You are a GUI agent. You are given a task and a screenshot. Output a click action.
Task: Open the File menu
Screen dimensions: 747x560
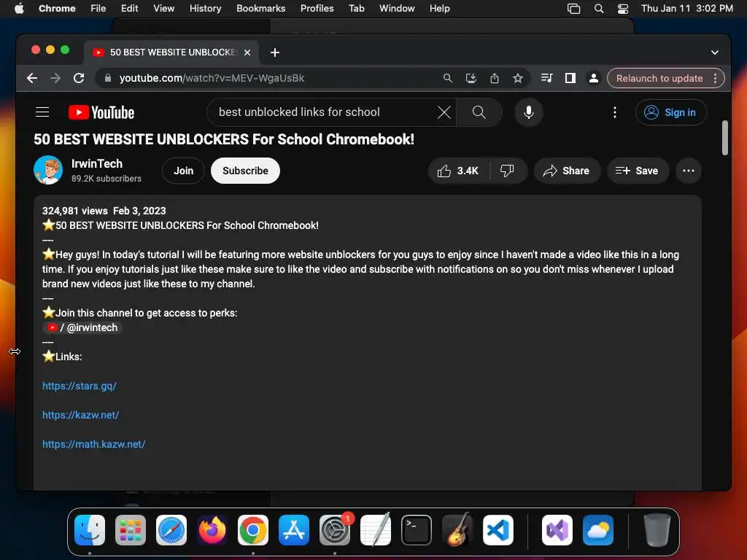click(98, 9)
